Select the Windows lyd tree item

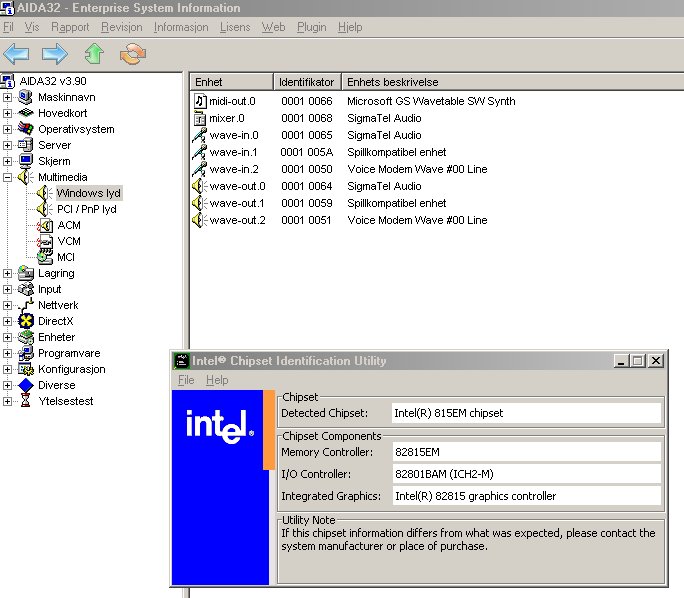(89, 193)
